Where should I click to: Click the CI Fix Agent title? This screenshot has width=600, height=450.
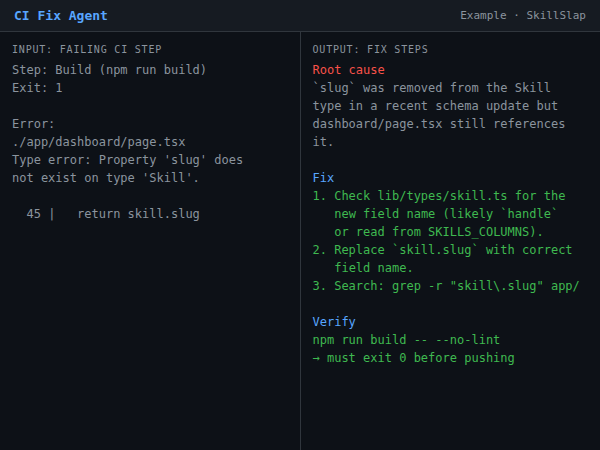point(60,16)
